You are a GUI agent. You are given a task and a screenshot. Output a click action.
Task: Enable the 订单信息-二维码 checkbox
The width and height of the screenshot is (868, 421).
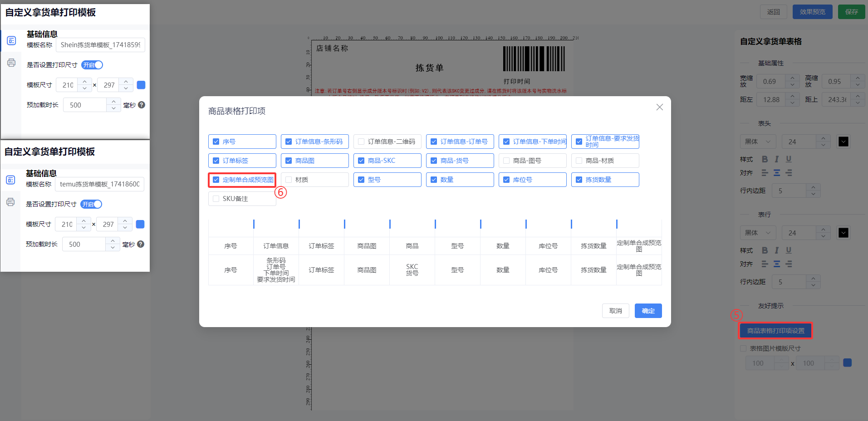361,142
